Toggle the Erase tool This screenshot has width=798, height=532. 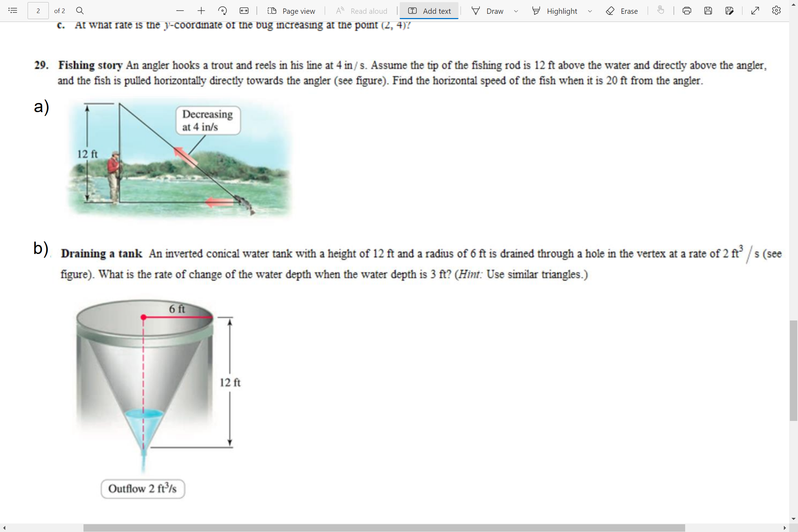[x=622, y=11]
